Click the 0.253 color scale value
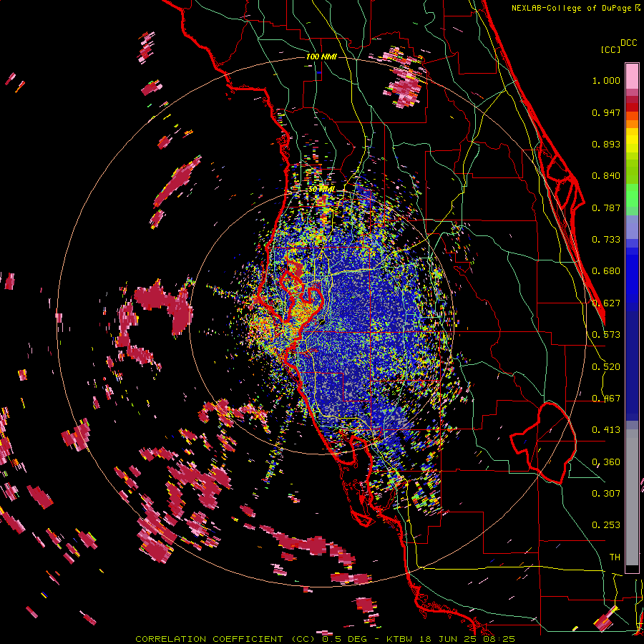This screenshot has height=644, width=644. tap(606, 525)
